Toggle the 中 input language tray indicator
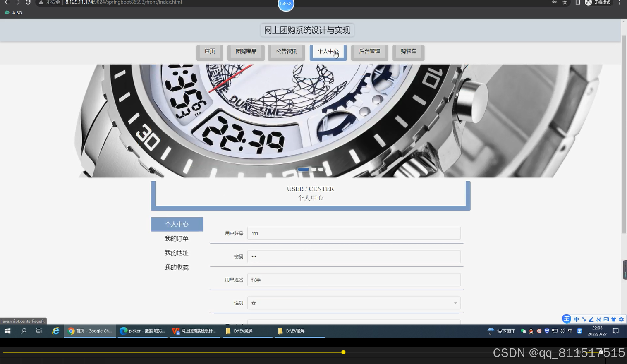This screenshot has width=627, height=364. (570, 331)
